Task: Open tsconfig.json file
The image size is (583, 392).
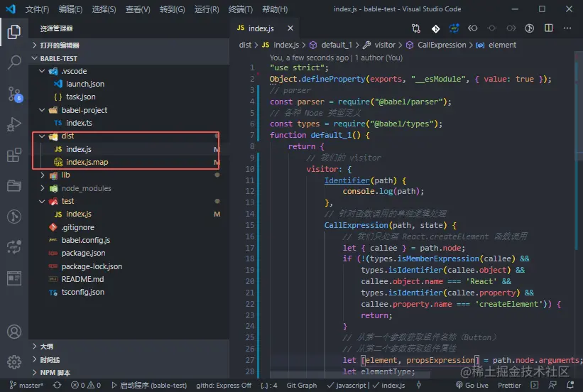Action: [82, 292]
